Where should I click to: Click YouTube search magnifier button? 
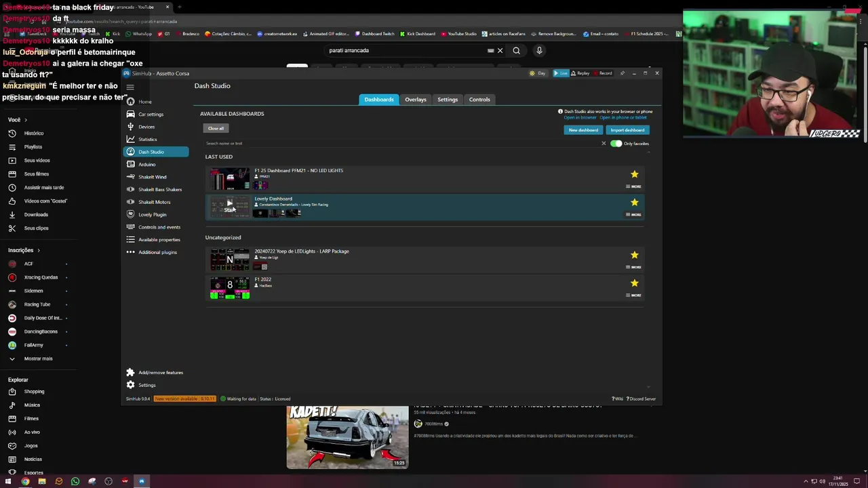click(517, 50)
